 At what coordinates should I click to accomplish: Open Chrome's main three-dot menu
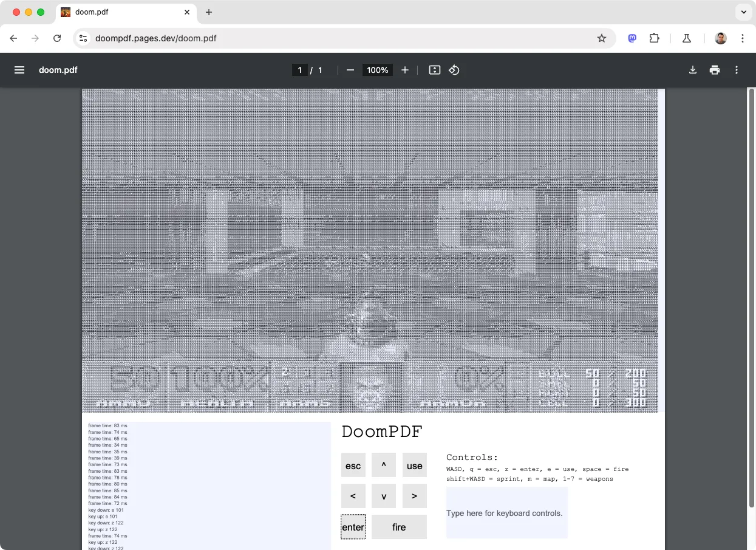pyautogui.click(x=743, y=38)
